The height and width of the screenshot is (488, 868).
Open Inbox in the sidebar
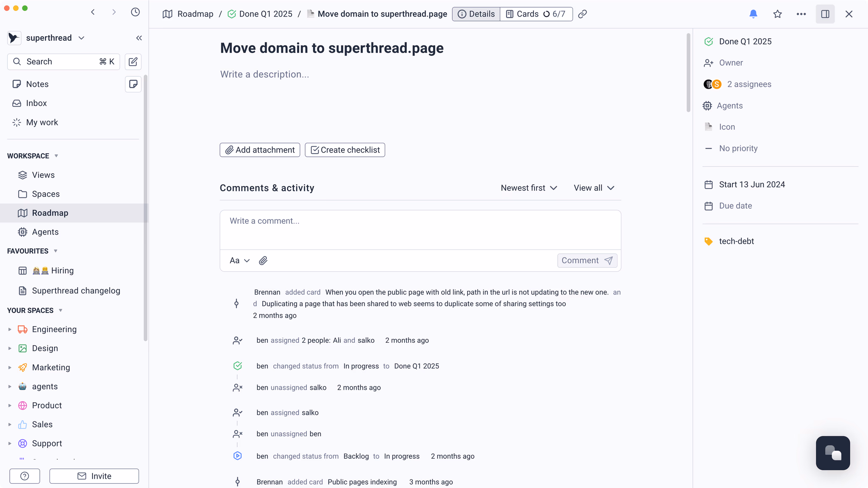tap(36, 103)
